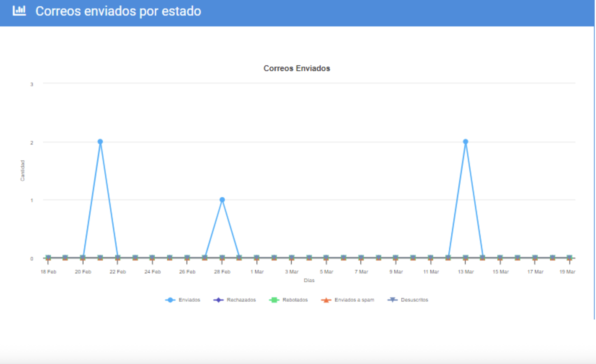
Task: Click the Correos enviados por estado header
Action: point(118,11)
